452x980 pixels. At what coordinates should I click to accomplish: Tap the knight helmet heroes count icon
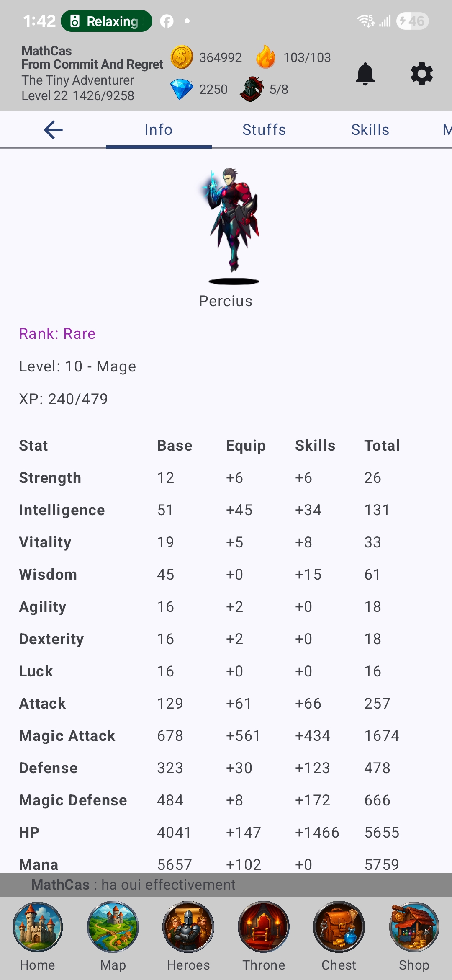coord(252,89)
